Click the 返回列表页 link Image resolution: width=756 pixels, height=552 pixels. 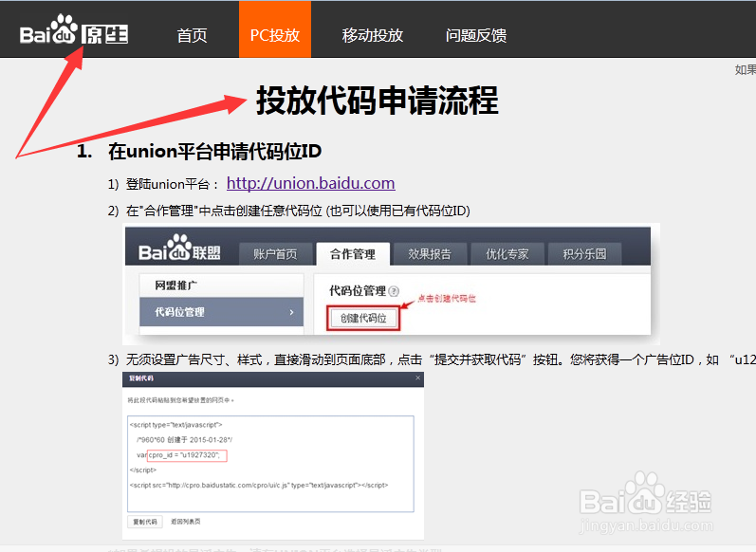click(186, 522)
